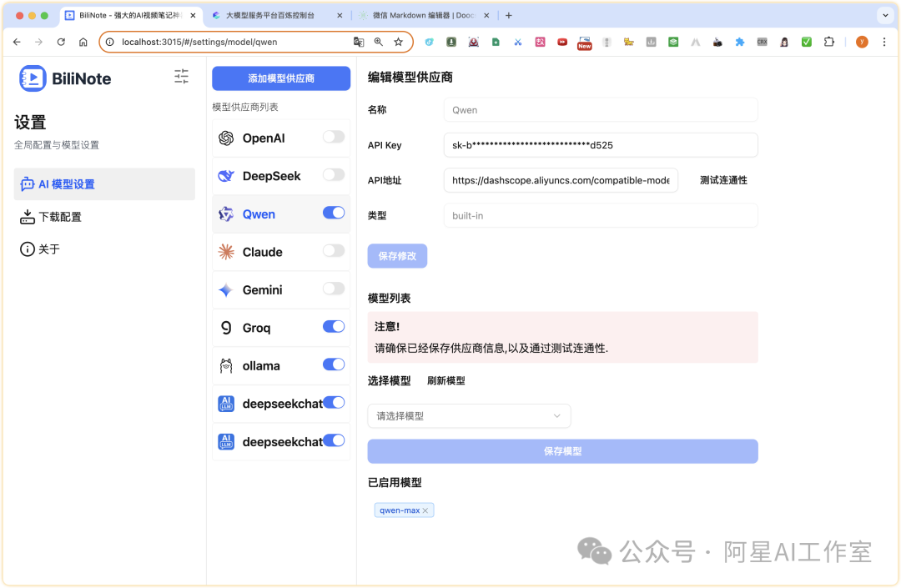Screen dimensions: 901x588
Task: Select the OpenAI provider icon
Action: (226, 138)
